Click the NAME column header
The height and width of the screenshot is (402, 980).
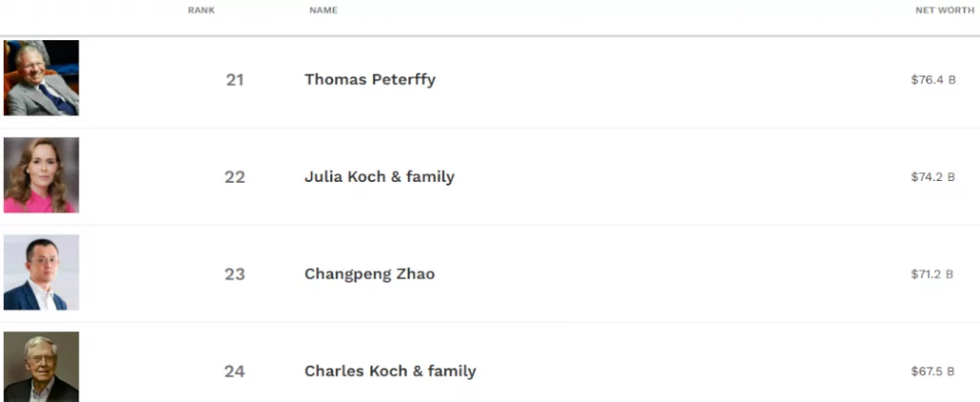pos(323,11)
